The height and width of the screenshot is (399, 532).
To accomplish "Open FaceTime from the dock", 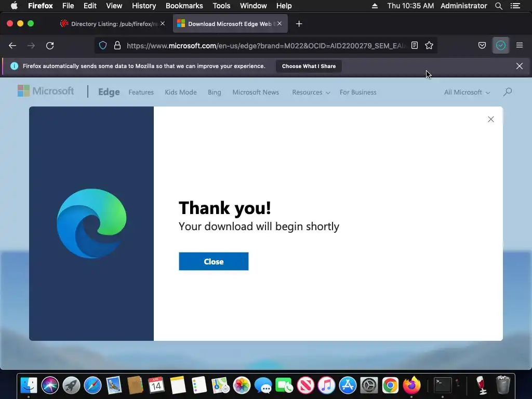I will (x=284, y=385).
